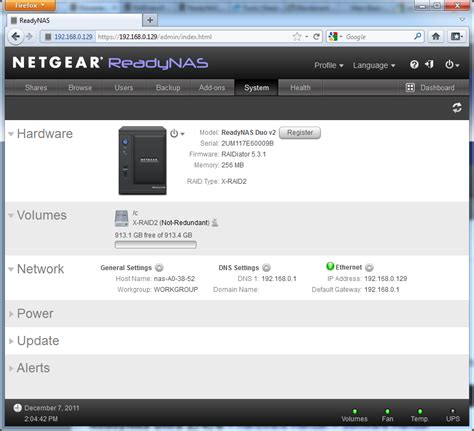Click the December 7, 2011 date
This screenshot has height=431, width=474.
[x=52, y=408]
